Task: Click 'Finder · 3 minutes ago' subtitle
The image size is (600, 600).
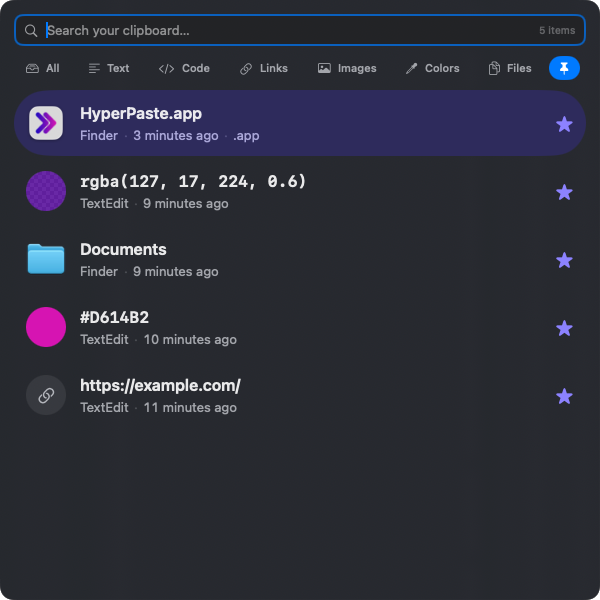Action: click(149, 135)
